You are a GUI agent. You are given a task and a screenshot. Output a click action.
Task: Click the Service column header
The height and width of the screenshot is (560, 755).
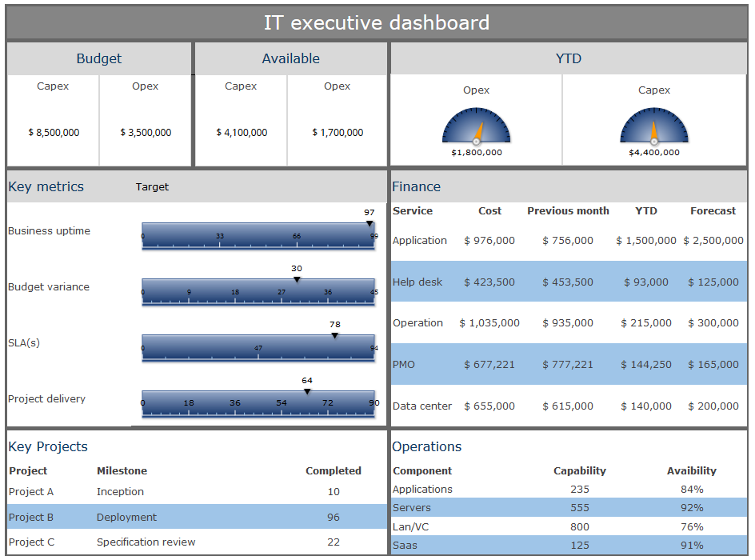tap(413, 211)
